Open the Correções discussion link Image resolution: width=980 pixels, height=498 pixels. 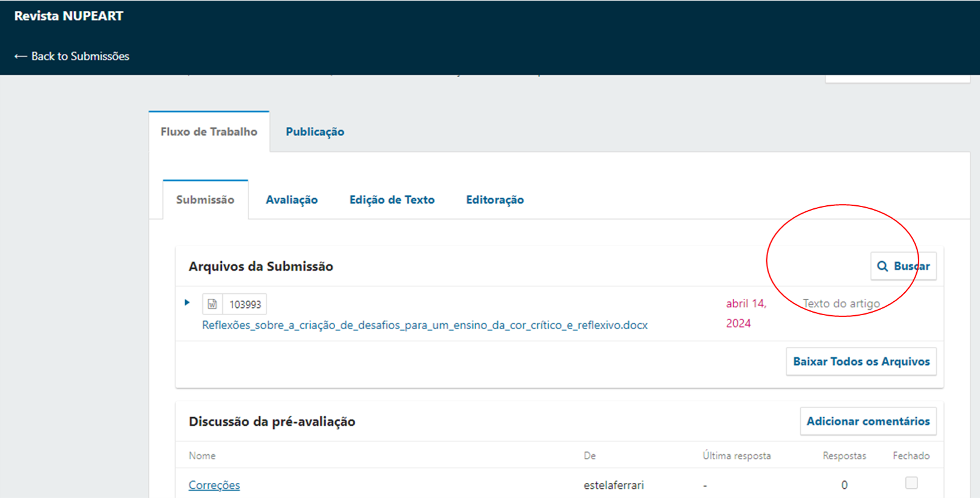click(x=214, y=485)
